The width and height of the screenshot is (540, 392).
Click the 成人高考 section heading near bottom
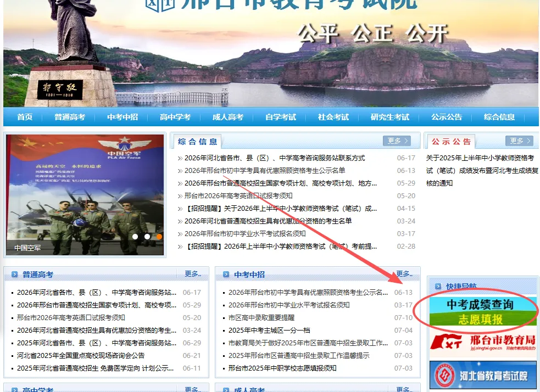pyautogui.click(x=249, y=390)
